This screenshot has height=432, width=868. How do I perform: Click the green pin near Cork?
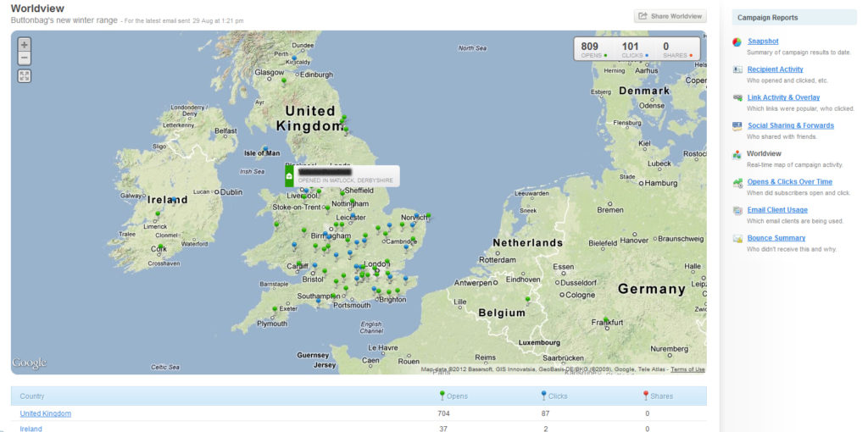(160, 247)
